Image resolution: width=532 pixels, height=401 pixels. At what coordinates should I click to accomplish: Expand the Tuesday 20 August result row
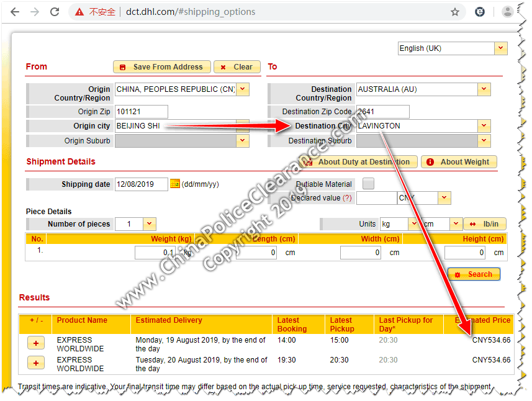click(x=36, y=363)
